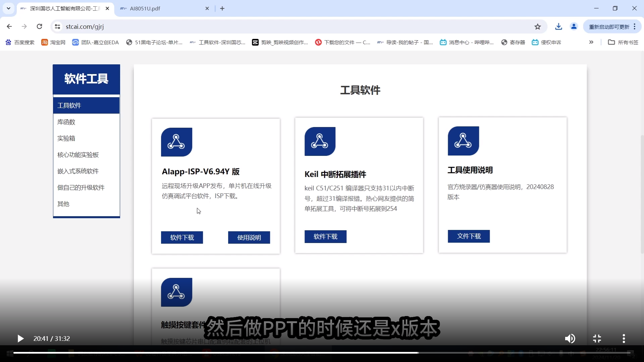
Task: Open browser downloads panel
Action: point(558,26)
